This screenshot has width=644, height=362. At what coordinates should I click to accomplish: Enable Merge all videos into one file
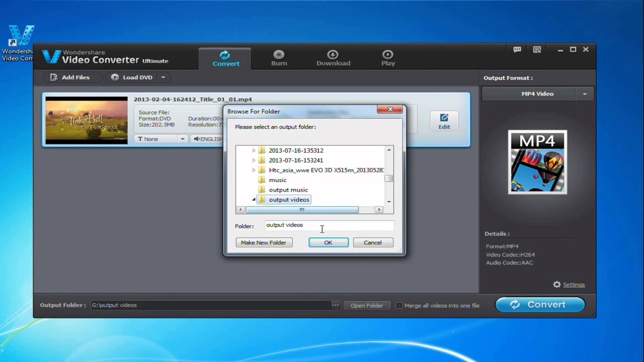point(399,305)
